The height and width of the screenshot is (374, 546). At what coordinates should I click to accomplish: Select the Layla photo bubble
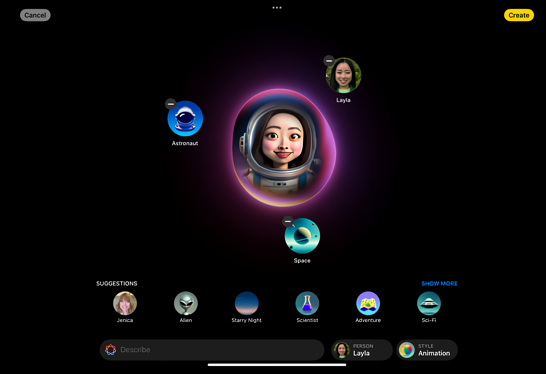click(343, 75)
